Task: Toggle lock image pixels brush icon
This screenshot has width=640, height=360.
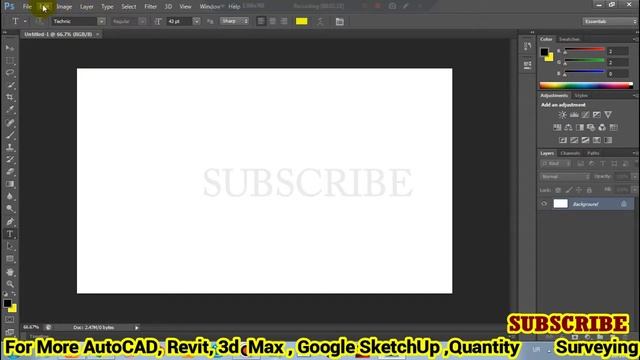Action: [x=569, y=190]
